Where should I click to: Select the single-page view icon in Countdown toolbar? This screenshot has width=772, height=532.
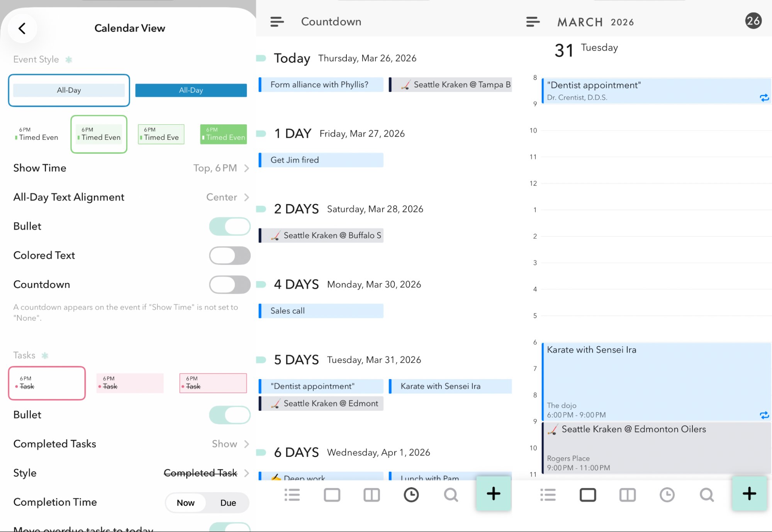coord(332,495)
